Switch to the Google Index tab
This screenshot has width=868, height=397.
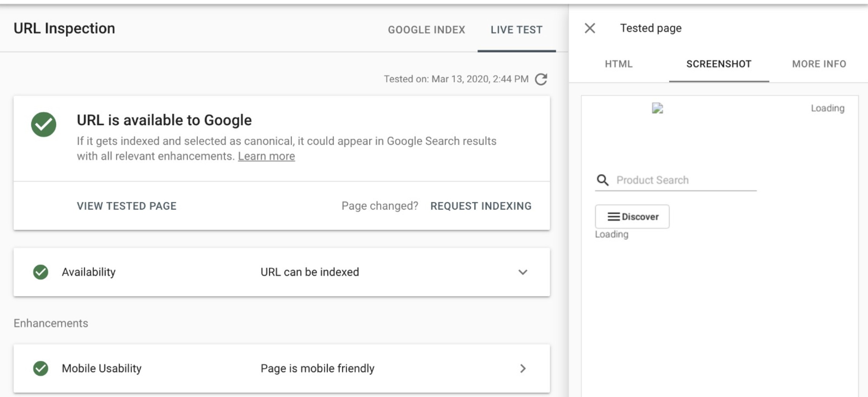426,30
